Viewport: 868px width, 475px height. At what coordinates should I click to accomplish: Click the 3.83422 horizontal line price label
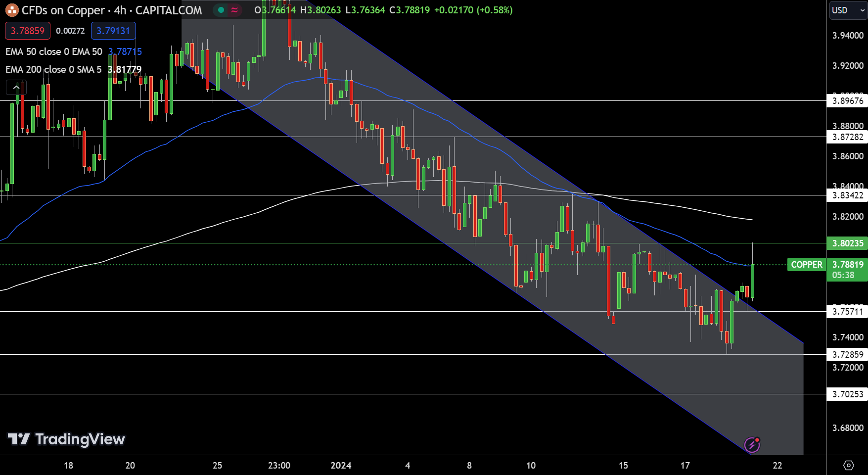(847, 195)
